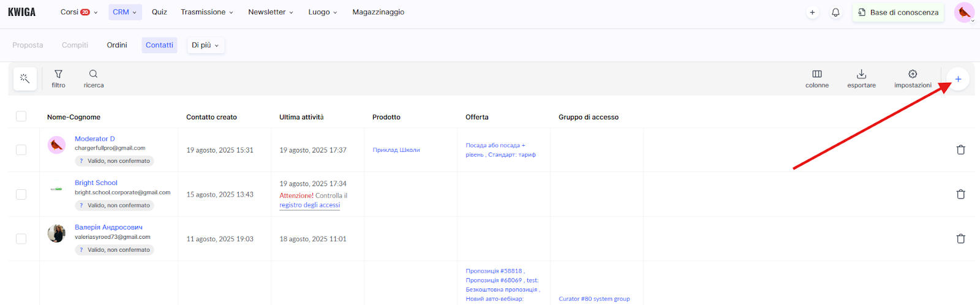This screenshot has height=305, width=980.
Task: Check the Moderator D row checkbox
Action: [x=21, y=150]
